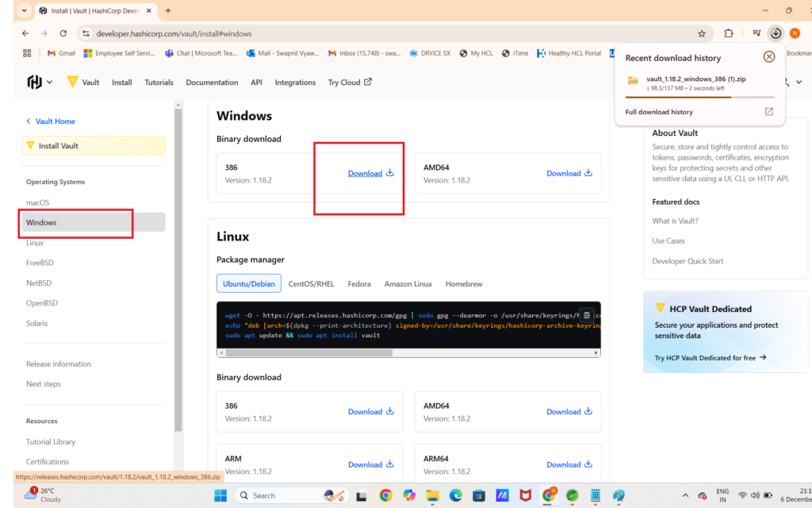Open the Gmail bookmark
812x508 pixels.
coord(61,53)
